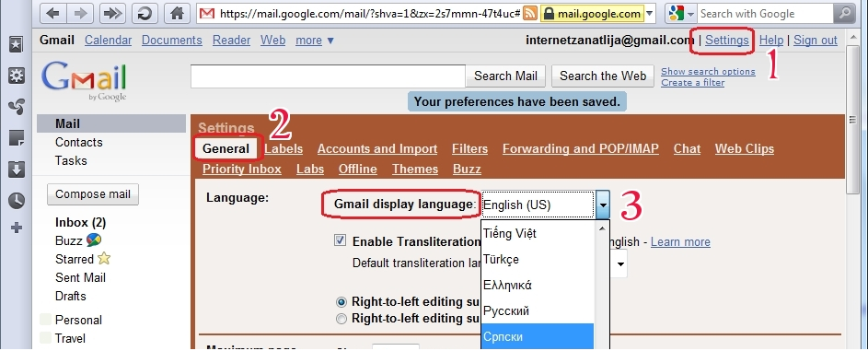Open the Downloads panel icon in sidebar

16,170
